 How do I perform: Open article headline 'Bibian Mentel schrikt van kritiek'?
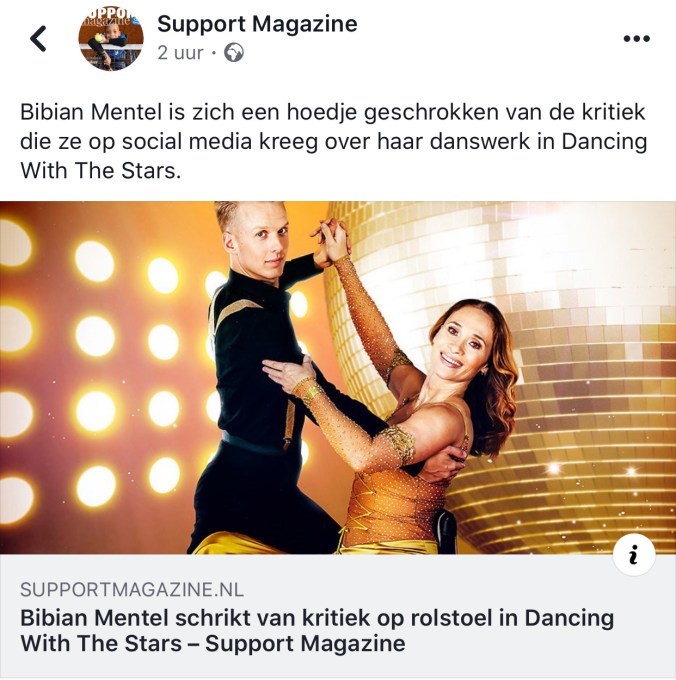pyautogui.click(x=317, y=630)
